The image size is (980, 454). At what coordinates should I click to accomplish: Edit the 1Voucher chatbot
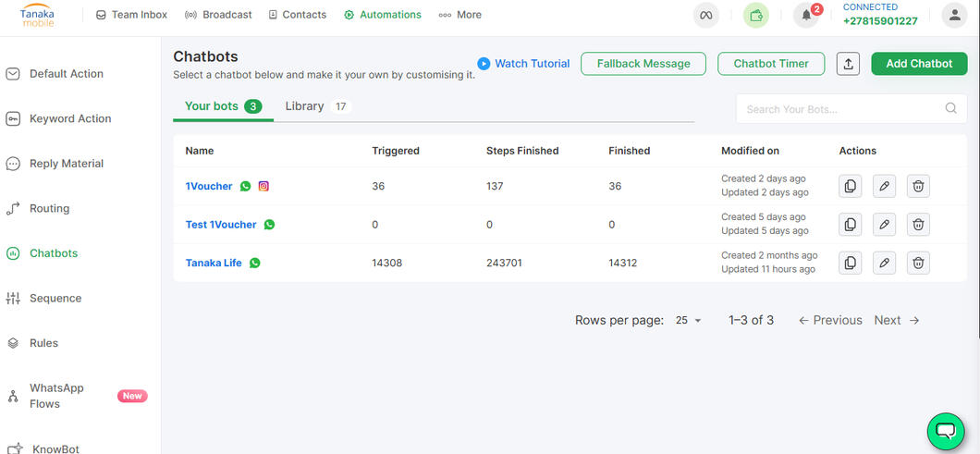(884, 186)
